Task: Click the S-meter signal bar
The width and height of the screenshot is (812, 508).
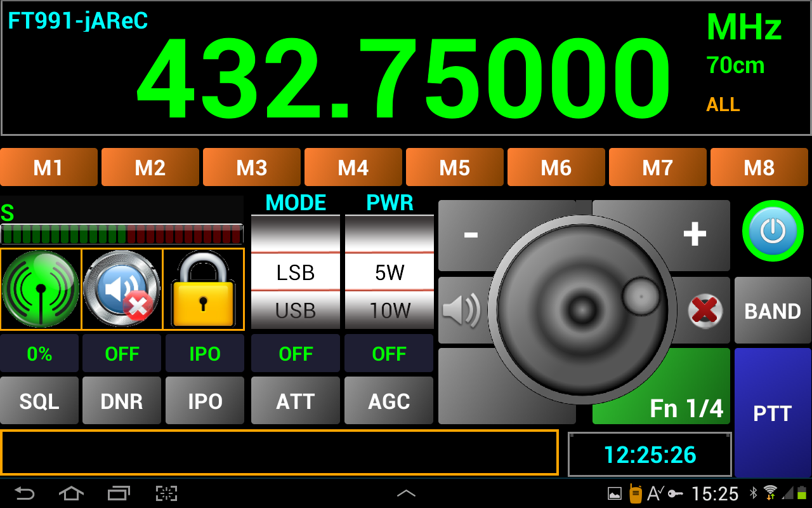Action: pyautogui.click(x=122, y=234)
